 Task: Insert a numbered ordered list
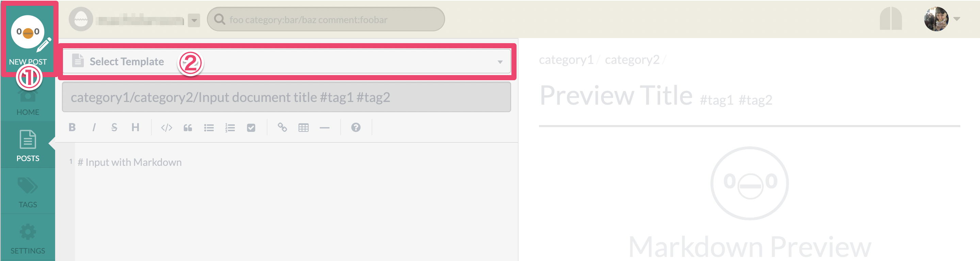click(x=230, y=128)
